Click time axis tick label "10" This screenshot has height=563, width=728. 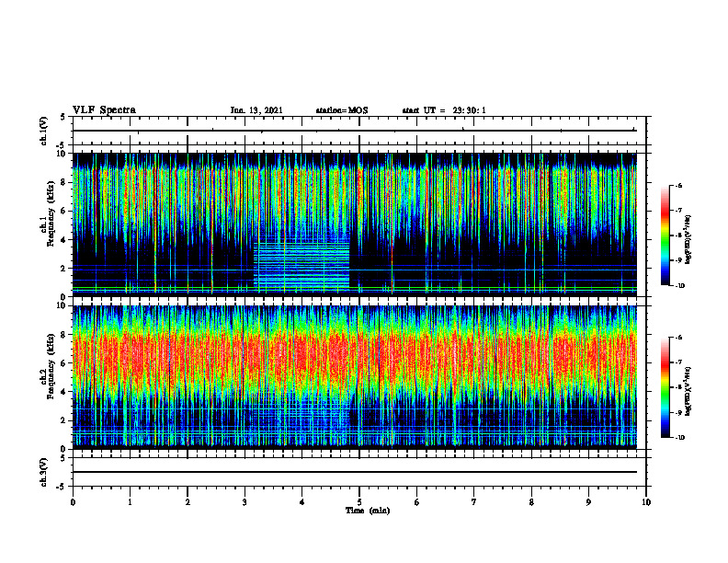pos(646,502)
